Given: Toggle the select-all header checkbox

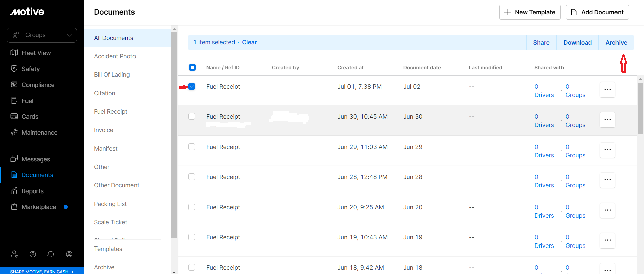Looking at the screenshot, I should pos(192,67).
